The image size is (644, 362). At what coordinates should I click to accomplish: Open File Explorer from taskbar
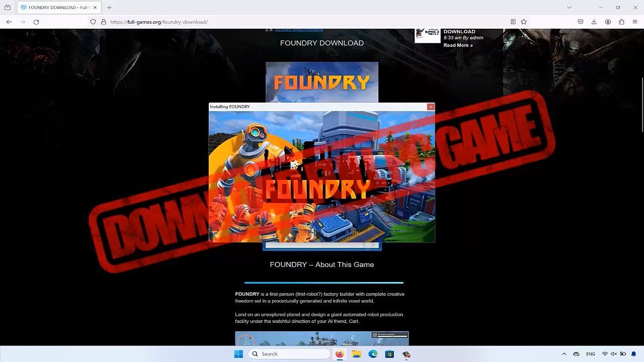tap(356, 354)
